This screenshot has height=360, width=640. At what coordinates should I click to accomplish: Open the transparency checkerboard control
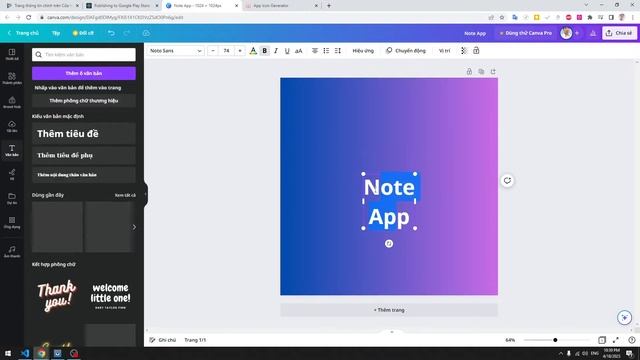pyautogui.click(x=464, y=51)
